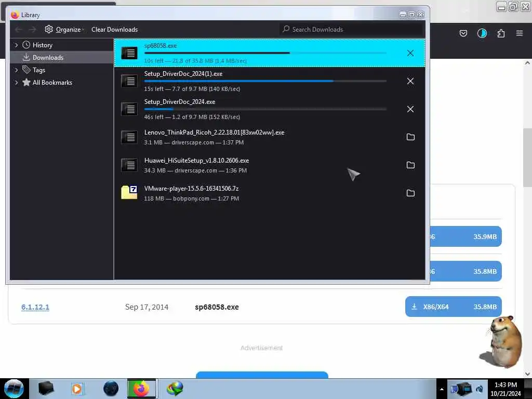Image resolution: width=532 pixels, height=399 pixels.
Task: Click the Firefox half-circle toolbar icon
Action: pyautogui.click(x=482, y=33)
